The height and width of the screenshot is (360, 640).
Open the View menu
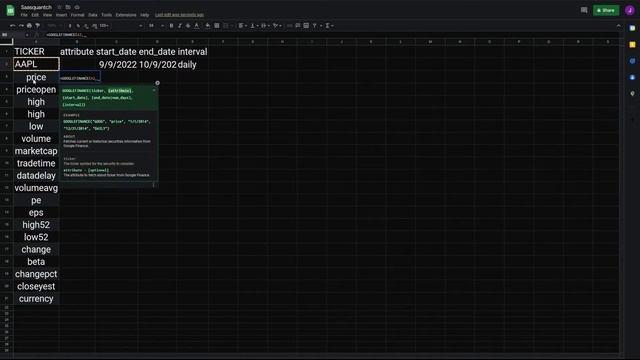click(x=47, y=15)
